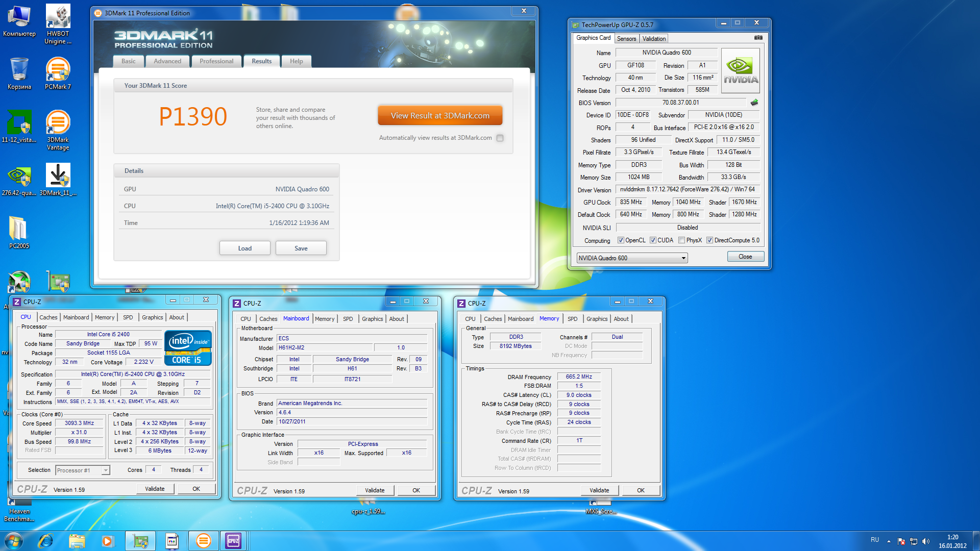Open SPD tab in middle CPU-Z window
The width and height of the screenshot is (980, 551).
[x=348, y=319]
